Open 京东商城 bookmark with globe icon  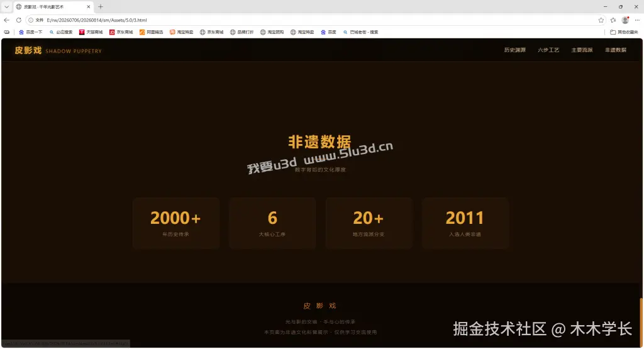(x=211, y=32)
